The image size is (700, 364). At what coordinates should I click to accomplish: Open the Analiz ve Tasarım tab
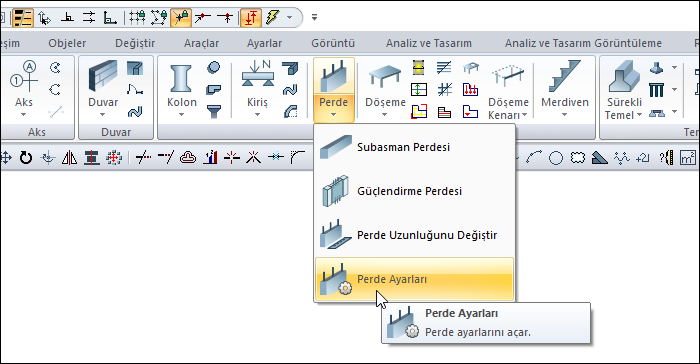pyautogui.click(x=429, y=43)
